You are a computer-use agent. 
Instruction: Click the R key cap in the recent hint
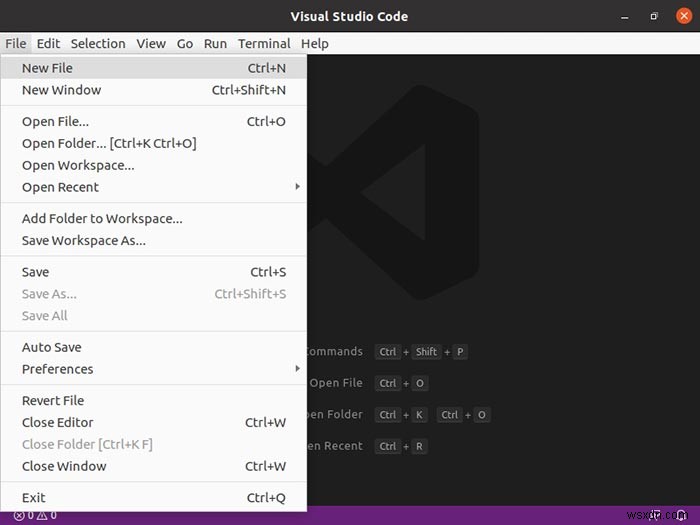coord(419,446)
